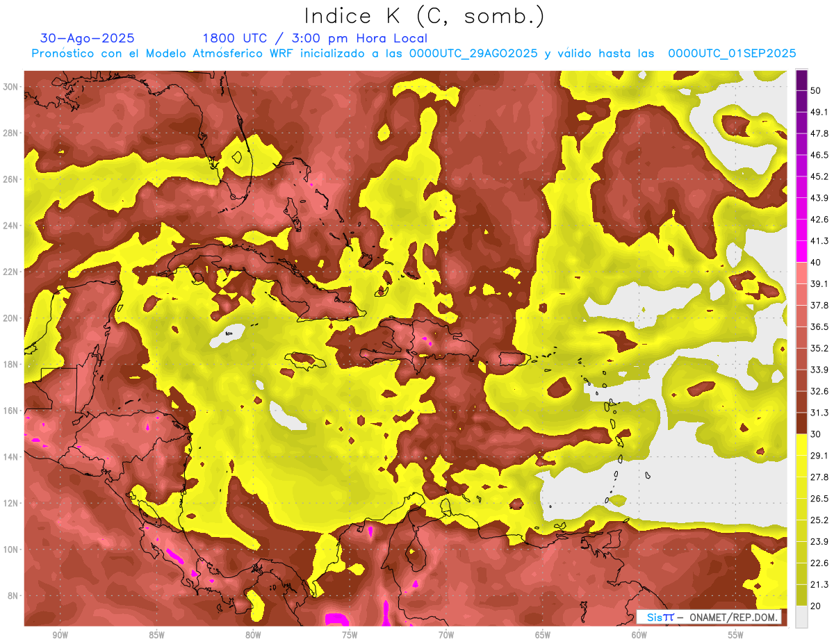Click the "8N" latitude label
This screenshot has width=834, height=644.
pos(14,596)
